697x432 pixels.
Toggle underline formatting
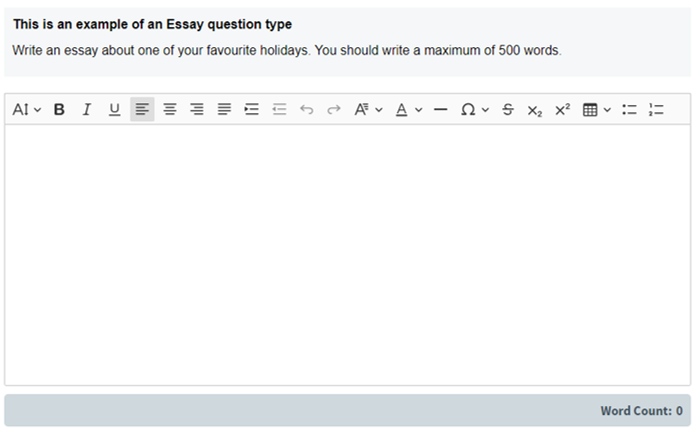(x=114, y=110)
